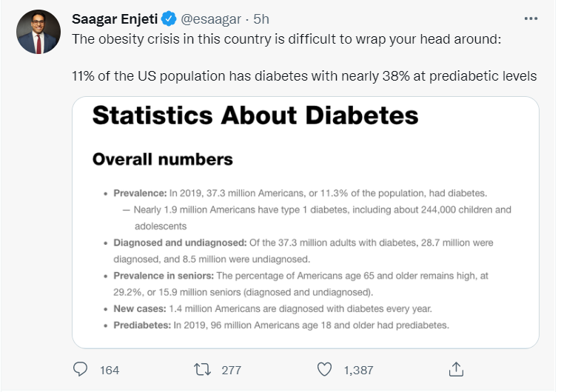Viewport: 561px width, 392px height.
Task: Open Saagar Enjeti's profile picture
Action: [38, 32]
